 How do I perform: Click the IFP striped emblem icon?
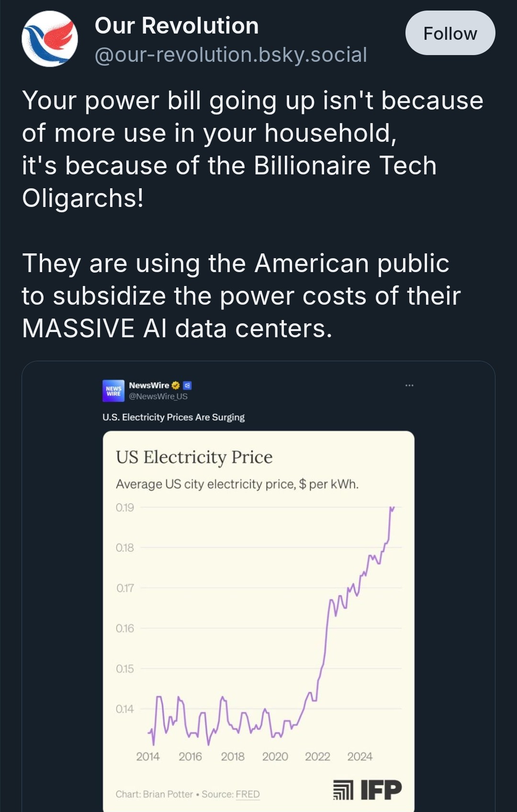(x=343, y=789)
